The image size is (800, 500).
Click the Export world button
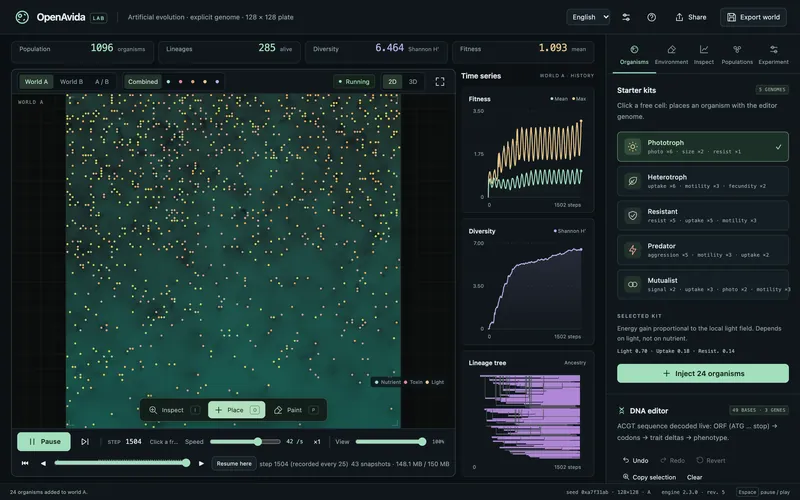(753, 17)
